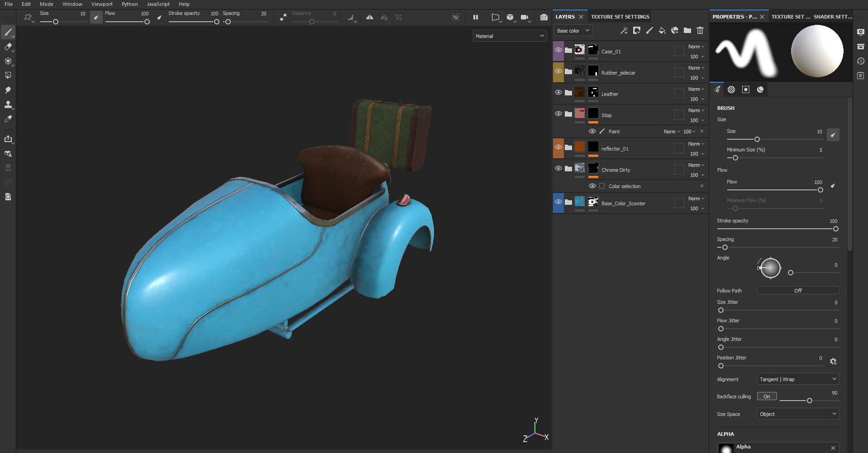Toggle visibility of the Leather layer
Screen dimensions: 868x453
[x=558, y=92]
